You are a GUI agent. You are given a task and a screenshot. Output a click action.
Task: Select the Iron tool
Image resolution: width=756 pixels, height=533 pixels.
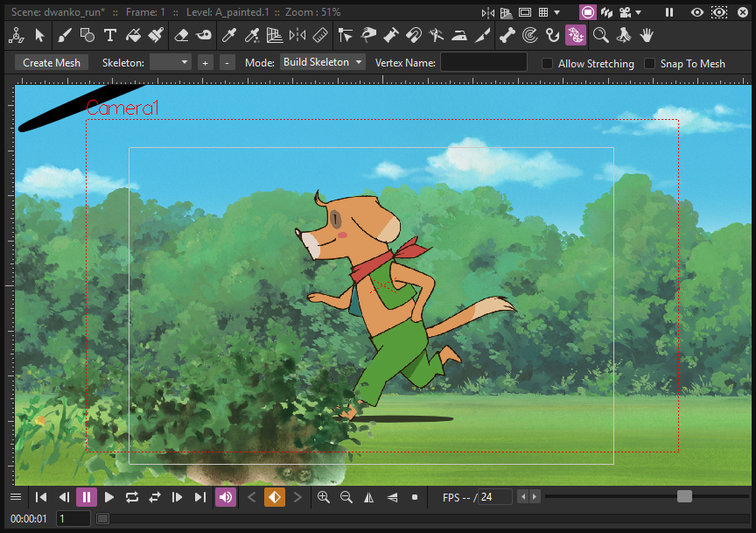click(459, 35)
